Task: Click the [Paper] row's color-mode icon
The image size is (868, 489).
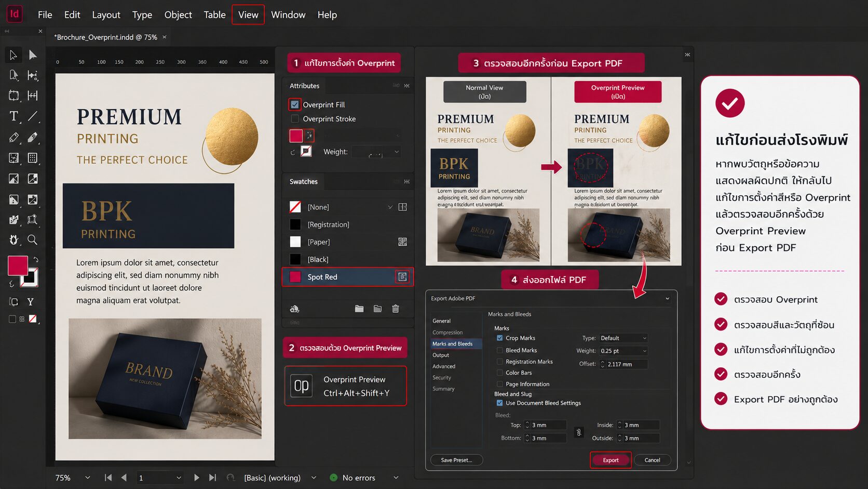Action: tap(402, 242)
